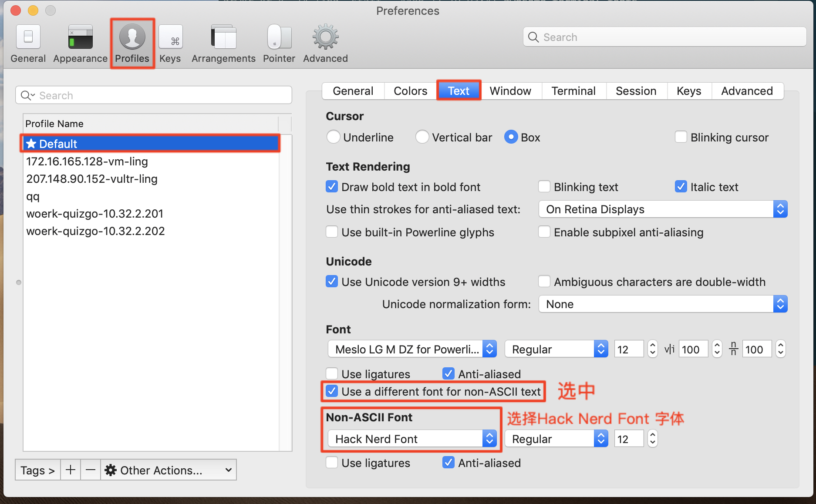Click Non-ASCII font size stepper

(x=652, y=439)
